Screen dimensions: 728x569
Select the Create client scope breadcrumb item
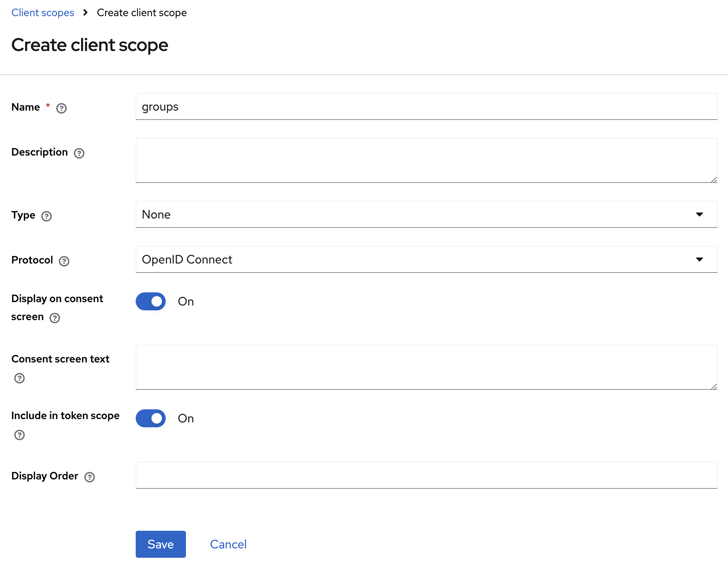coord(142,13)
